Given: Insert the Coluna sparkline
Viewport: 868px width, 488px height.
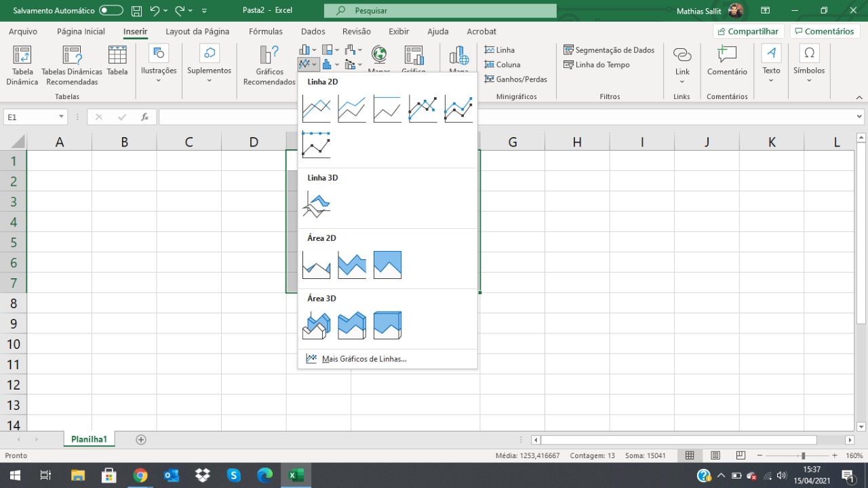Looking at the screenshot, I should (502, 64).
